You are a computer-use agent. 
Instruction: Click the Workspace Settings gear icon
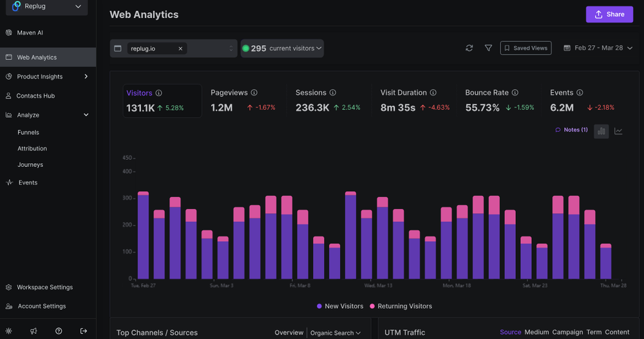tap(8, 287)
